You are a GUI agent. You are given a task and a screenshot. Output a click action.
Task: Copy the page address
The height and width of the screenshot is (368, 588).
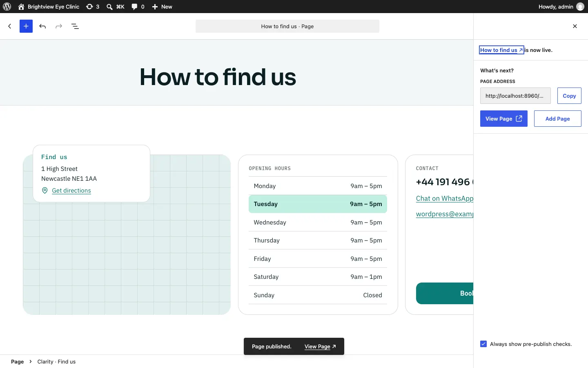pos(569,96)
